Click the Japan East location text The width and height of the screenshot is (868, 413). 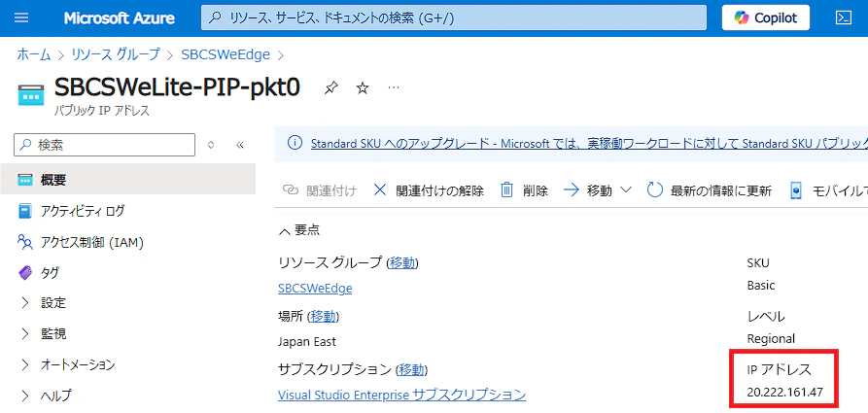click(x=307, y=342)
